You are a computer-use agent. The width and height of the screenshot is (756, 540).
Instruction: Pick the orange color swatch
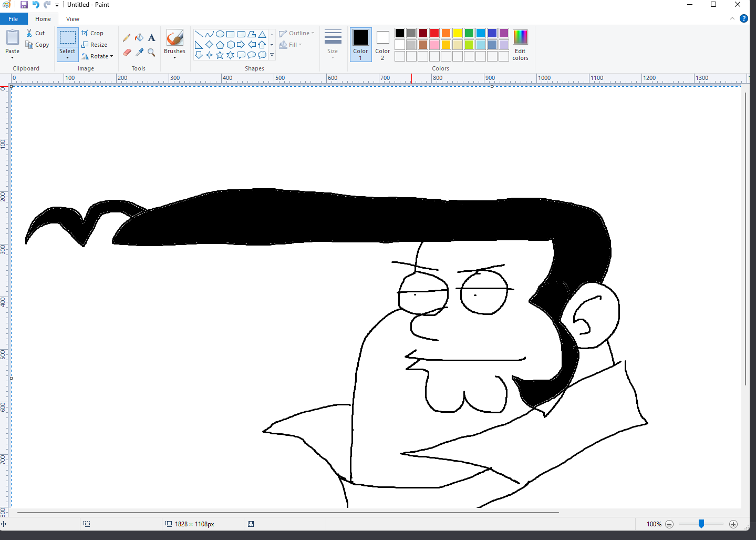point(446,33)
